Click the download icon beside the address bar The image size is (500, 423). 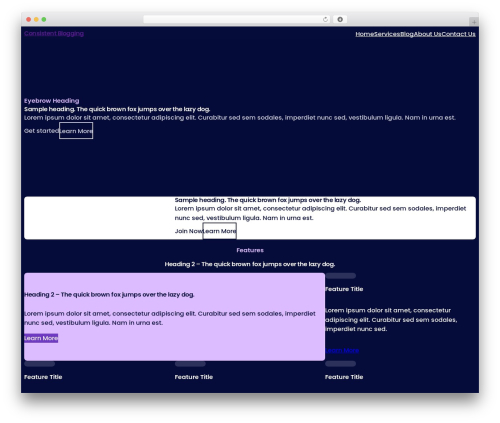pyautogui.click(x=340, y=19)
